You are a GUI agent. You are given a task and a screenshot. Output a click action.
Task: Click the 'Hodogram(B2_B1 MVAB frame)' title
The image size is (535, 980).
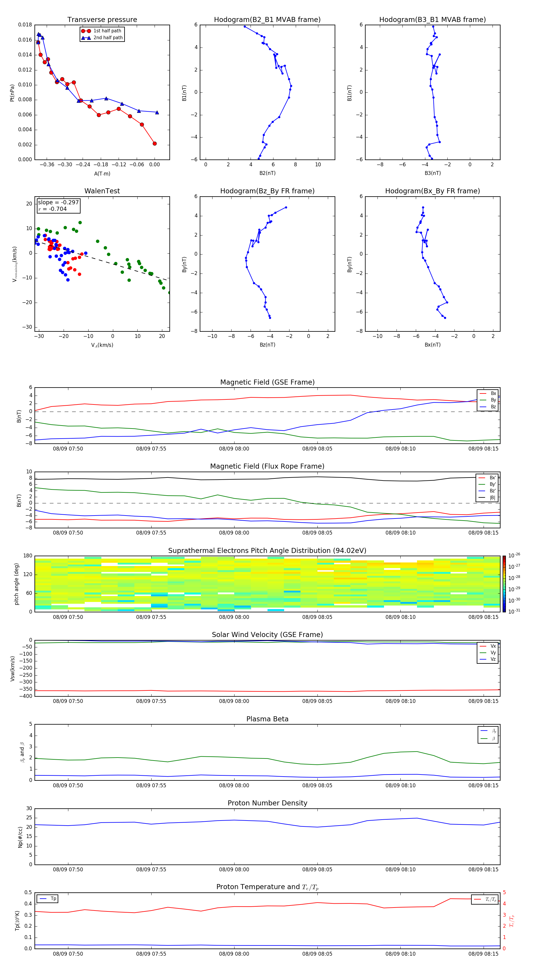(x=267, y=20)
